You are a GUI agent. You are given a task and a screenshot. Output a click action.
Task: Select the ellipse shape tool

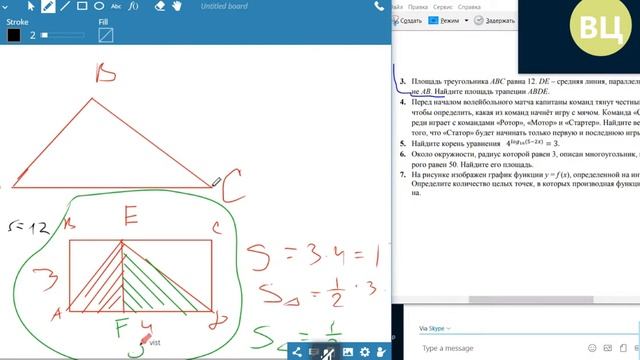99,6
